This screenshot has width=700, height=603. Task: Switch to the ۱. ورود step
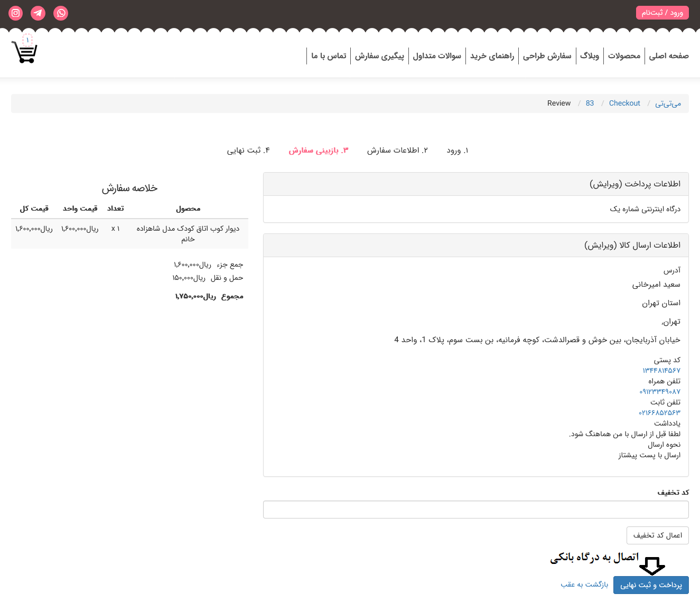(x=456, y=150)
